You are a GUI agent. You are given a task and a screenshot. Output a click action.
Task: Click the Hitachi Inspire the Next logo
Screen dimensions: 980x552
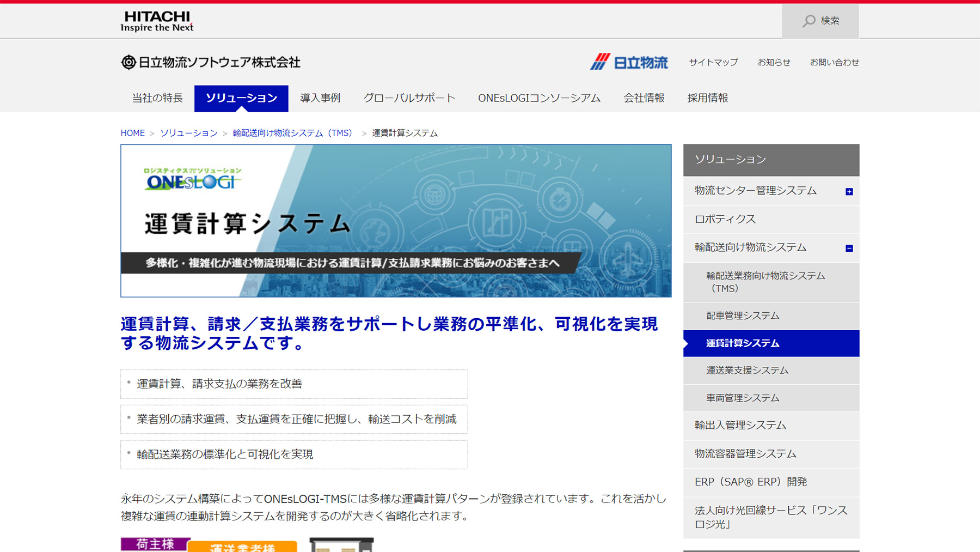click(157, 21)
